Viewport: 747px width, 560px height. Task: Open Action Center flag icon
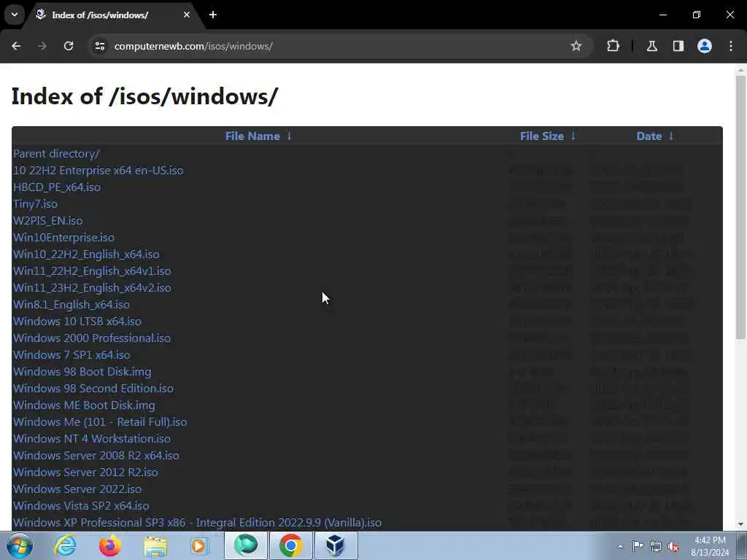(638, 546)
